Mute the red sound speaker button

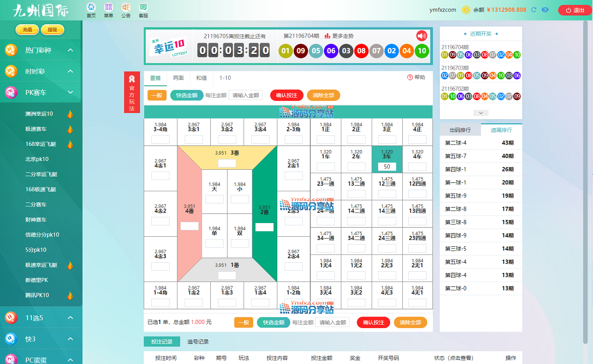click(421, 36)
